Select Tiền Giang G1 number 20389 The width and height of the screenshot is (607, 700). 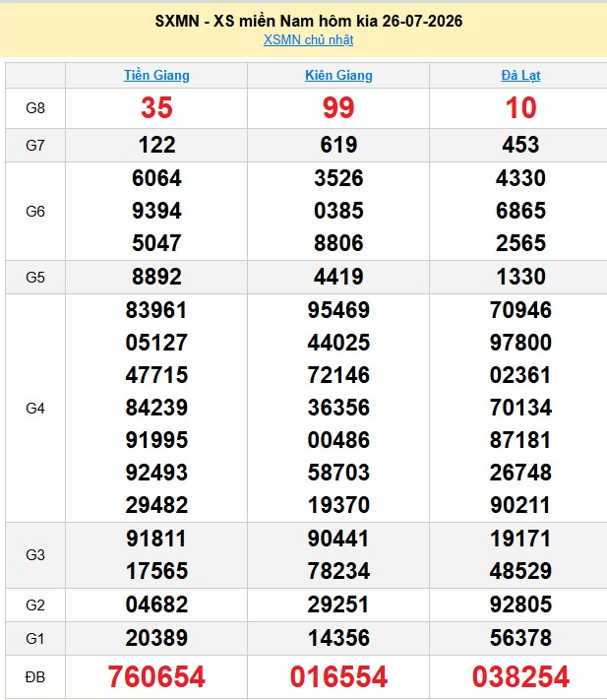click(x=156, y=638)
